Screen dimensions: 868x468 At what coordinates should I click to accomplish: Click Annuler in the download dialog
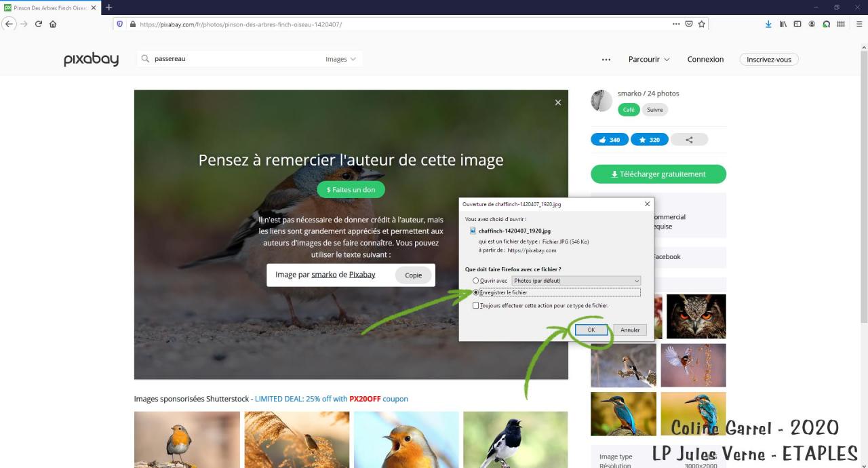[630, 330]
